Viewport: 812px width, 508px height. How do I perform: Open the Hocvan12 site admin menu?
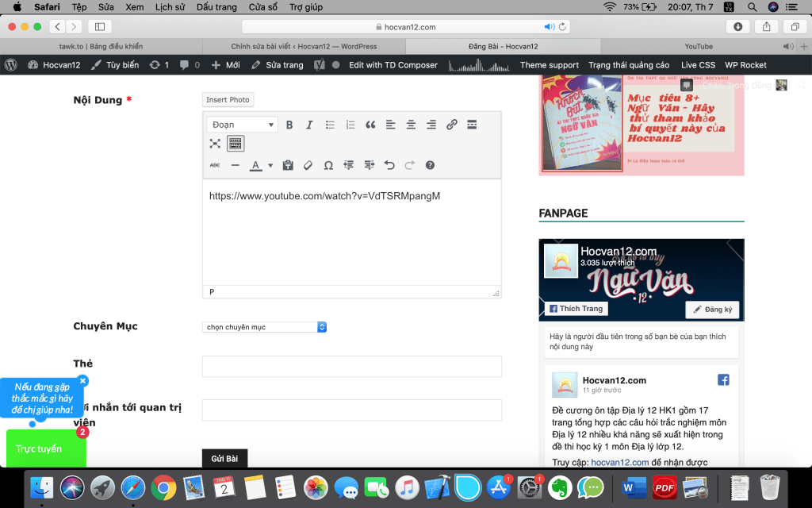tap(55, 65)
